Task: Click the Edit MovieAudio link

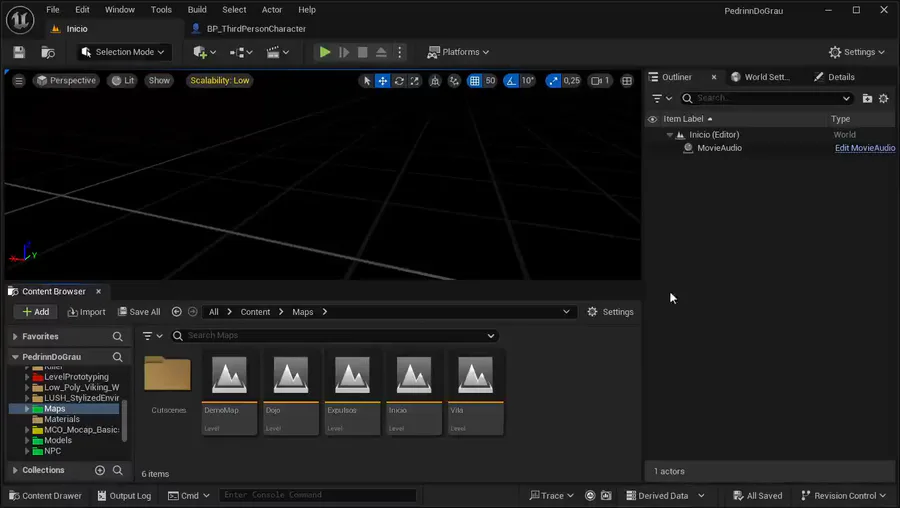Action: pos(865,148)
